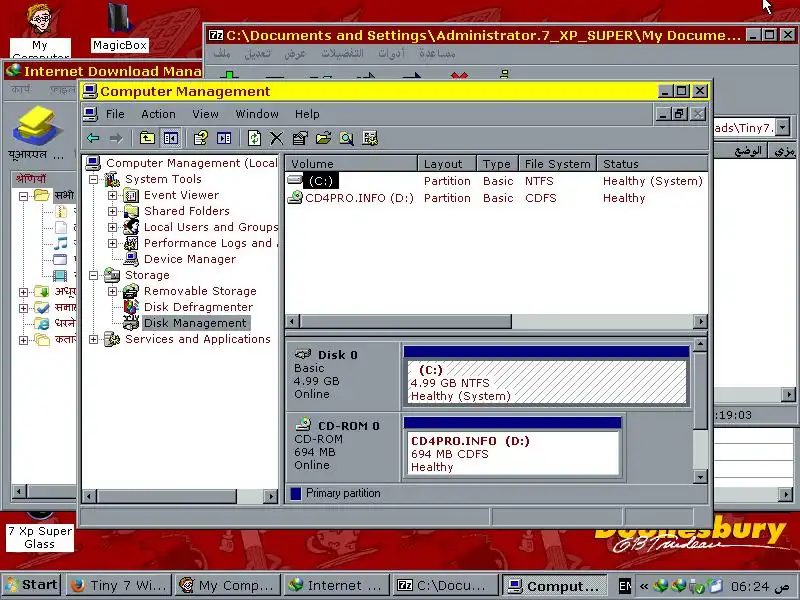Screen dimensions: 800x600
Task: Go up one level with the folder icon
Action: (x=147, y=138)
